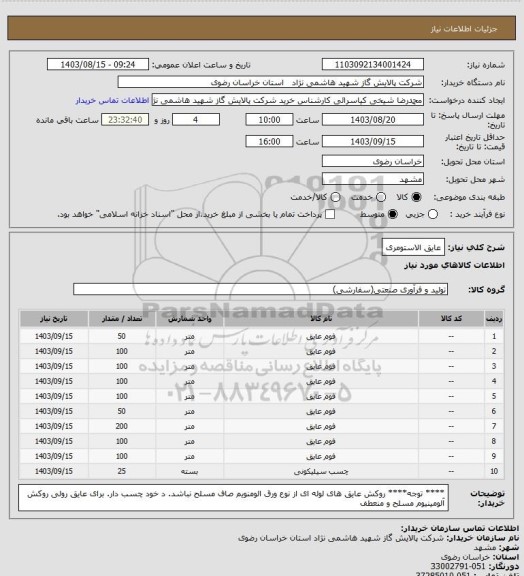Click the general description field عایق الاستومری
The height and width of the screenshot is (576, 524).
413,248
